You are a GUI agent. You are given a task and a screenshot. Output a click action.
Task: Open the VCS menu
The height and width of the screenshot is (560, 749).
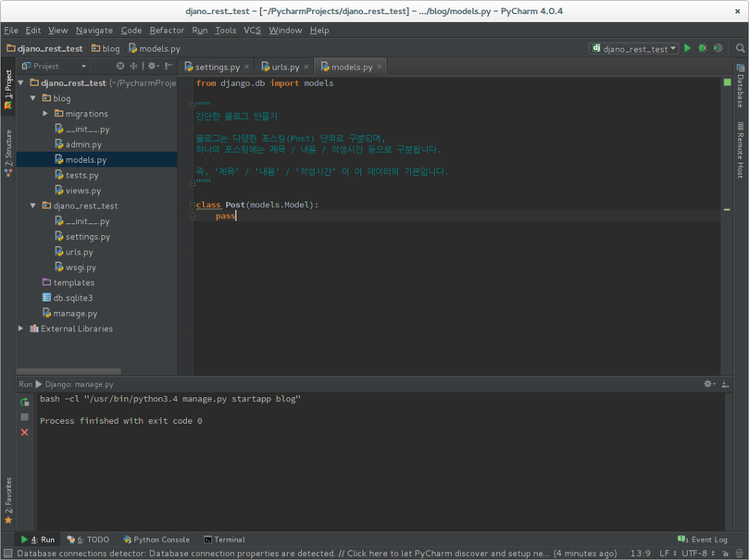pos(252,30)
